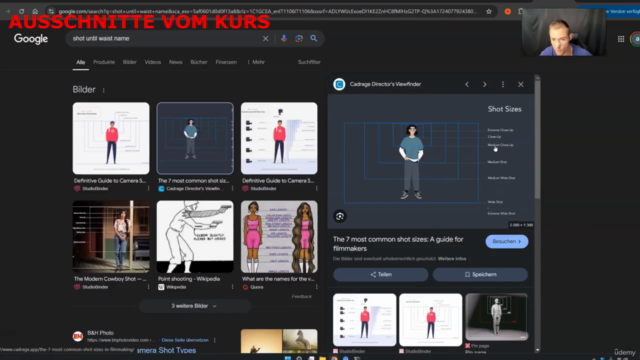Open The Modern Cowboy Shot thumbnail
Viewport: 640px width, 360px height.
click(x=111, y=237)
